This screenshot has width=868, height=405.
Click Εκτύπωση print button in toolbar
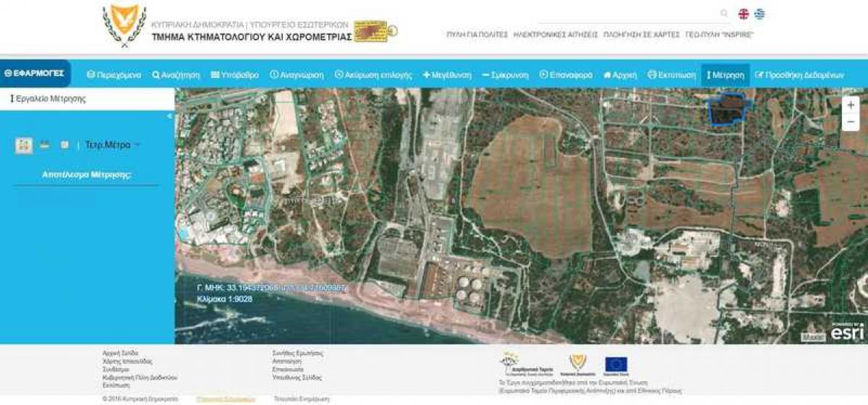coord(671,74)
